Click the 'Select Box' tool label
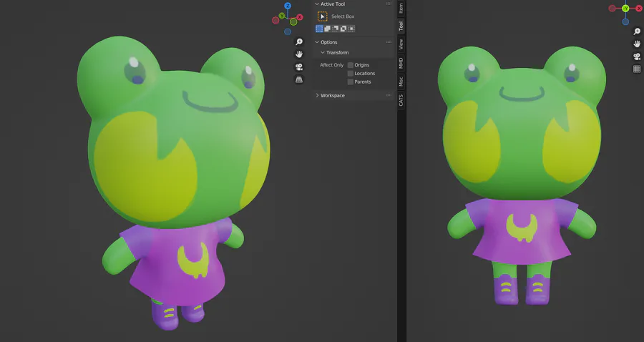The height and width of the screenshot is (342, 644). tap(343, 16)
